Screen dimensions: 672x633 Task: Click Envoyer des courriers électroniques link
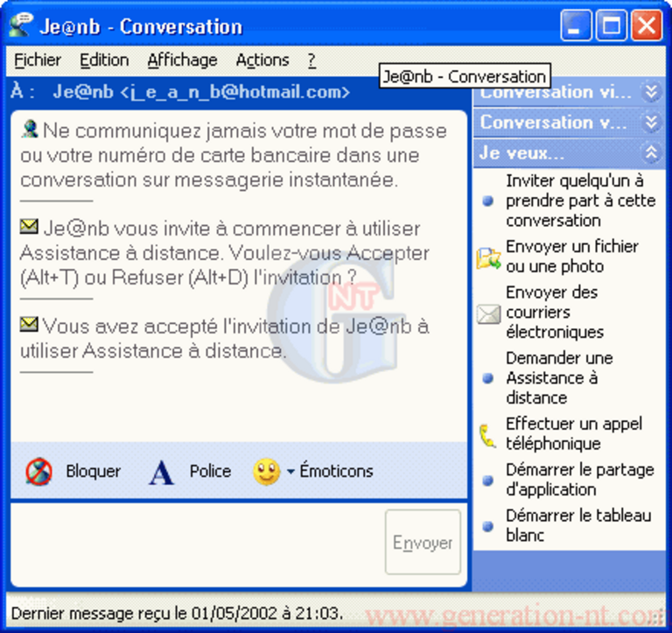click(555, 313)
